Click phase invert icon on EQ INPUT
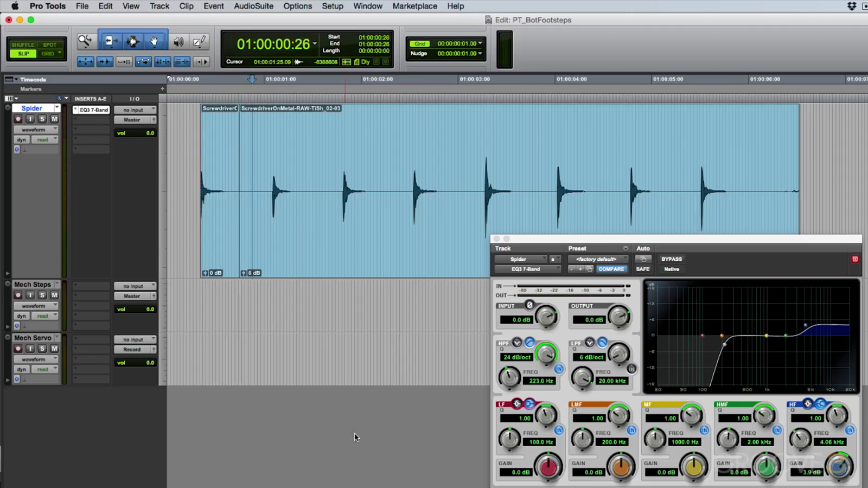Image resolution: width=868 pixels, height=488 pixels. (529, 305)
